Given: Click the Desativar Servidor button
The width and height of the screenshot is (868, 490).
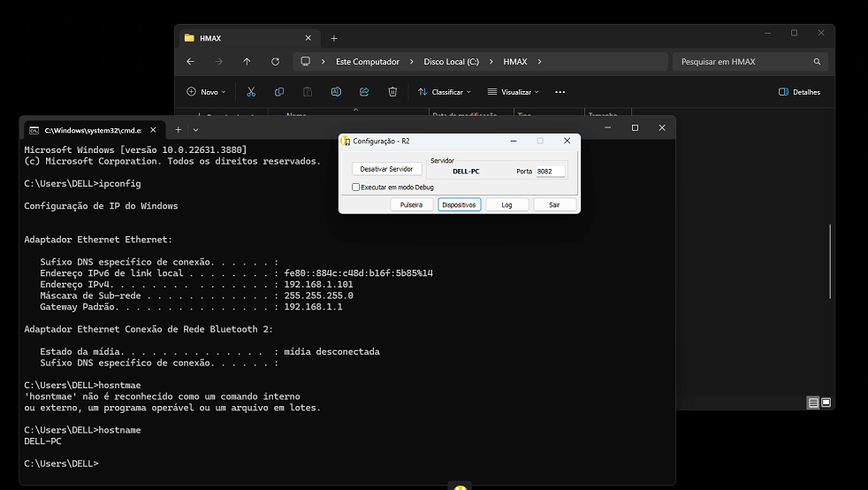Looking at the screenshot, I should point(386,169).
